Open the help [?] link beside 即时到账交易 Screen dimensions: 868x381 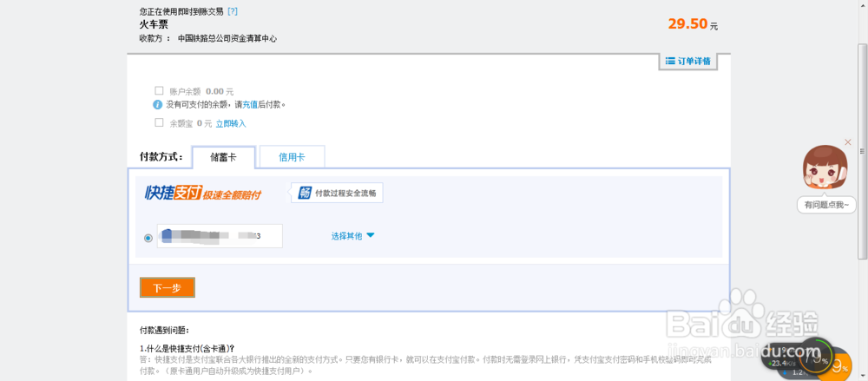(x=233, y=11)
